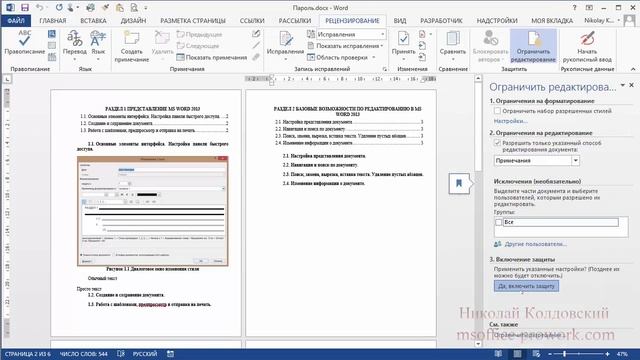Click the Исправления track changes icon

285,39
